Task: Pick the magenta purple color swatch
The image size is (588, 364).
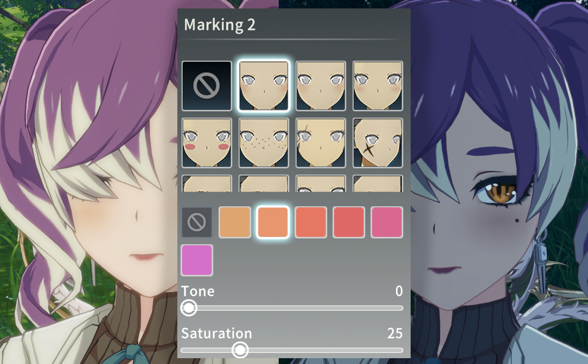Action: [x=197, y=260]
